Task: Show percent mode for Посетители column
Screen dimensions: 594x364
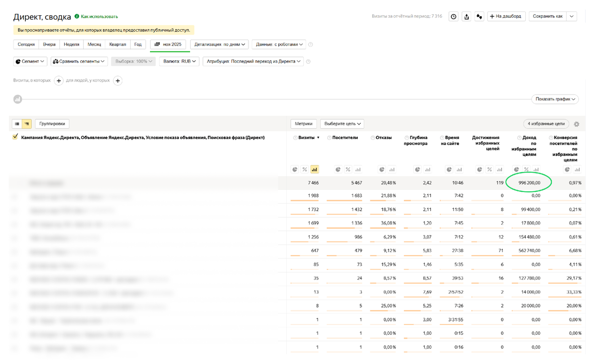Action: coord(348,170)
